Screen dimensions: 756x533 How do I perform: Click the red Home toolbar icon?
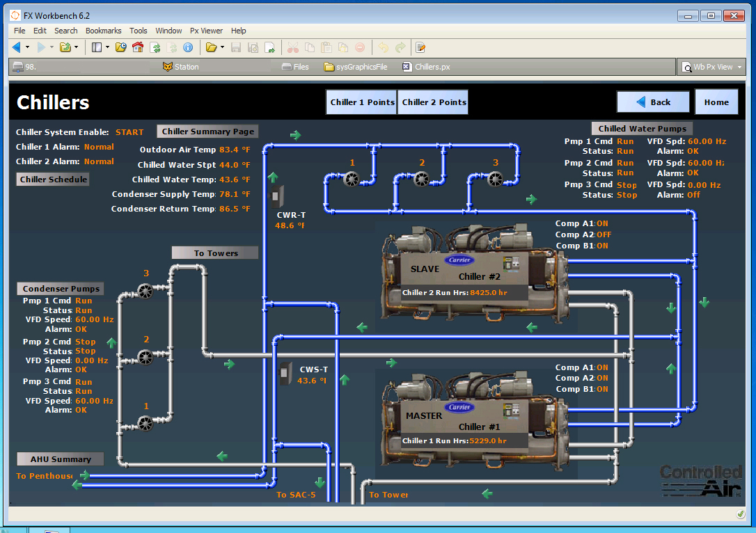136,47
